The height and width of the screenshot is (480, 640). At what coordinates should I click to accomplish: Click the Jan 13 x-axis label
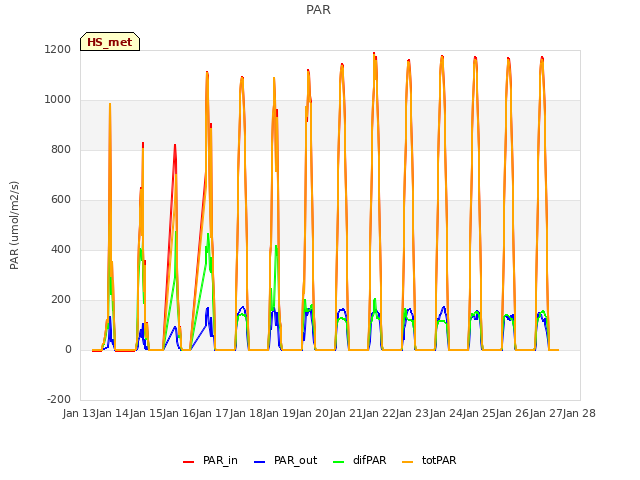pos(79,414)
